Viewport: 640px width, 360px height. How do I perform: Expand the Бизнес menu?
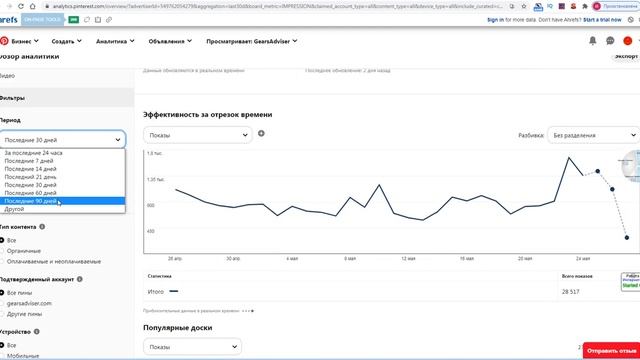[25, 41]
